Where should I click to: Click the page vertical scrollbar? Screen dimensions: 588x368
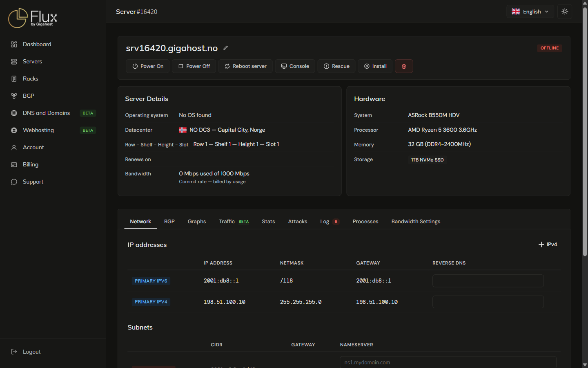point(585,131)
